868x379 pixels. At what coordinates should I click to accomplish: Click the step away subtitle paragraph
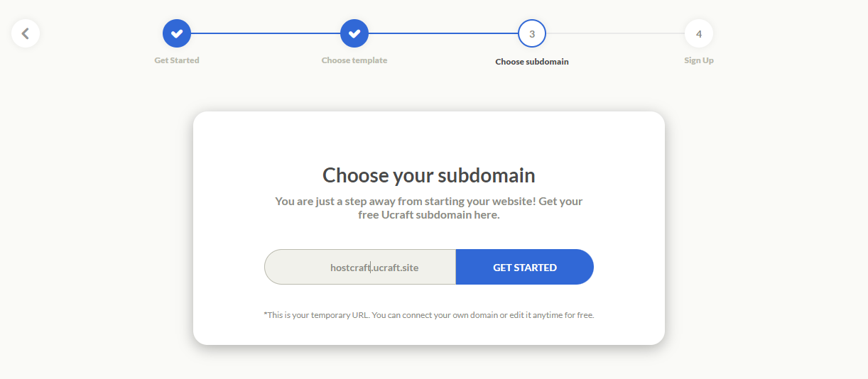click(x=429, y=208)
